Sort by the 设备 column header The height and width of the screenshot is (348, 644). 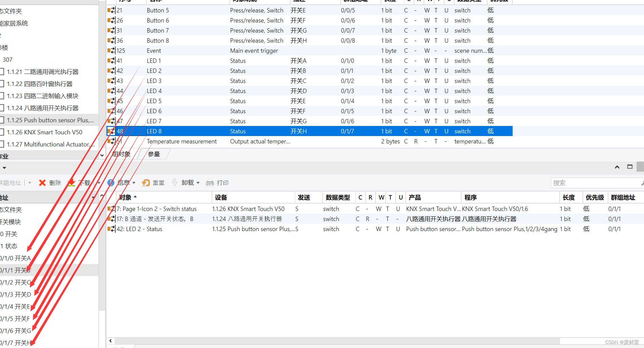(x=253, y=198)
